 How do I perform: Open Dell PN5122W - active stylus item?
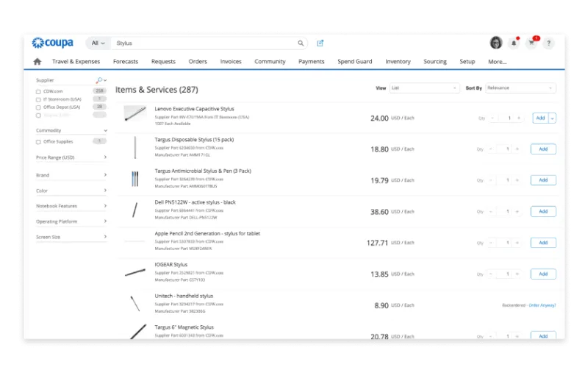tap(195, 202)
